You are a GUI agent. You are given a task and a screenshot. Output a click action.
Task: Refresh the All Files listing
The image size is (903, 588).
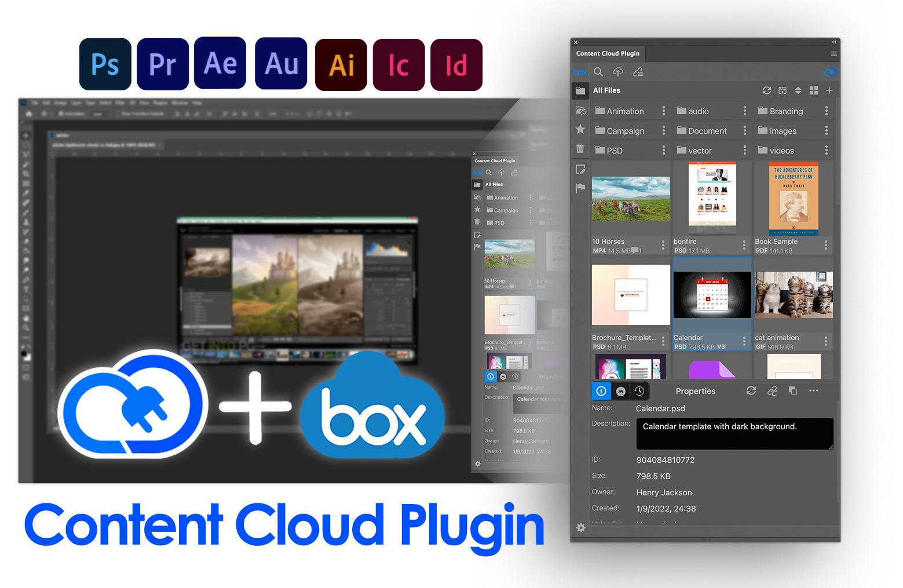pos(767,90)
